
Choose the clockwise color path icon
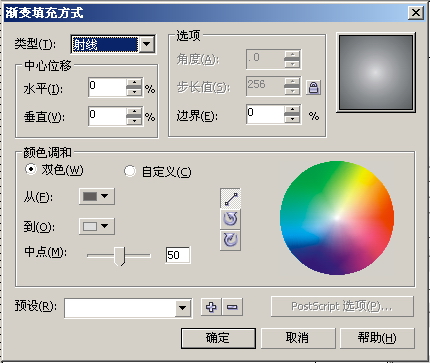(230, 240)
